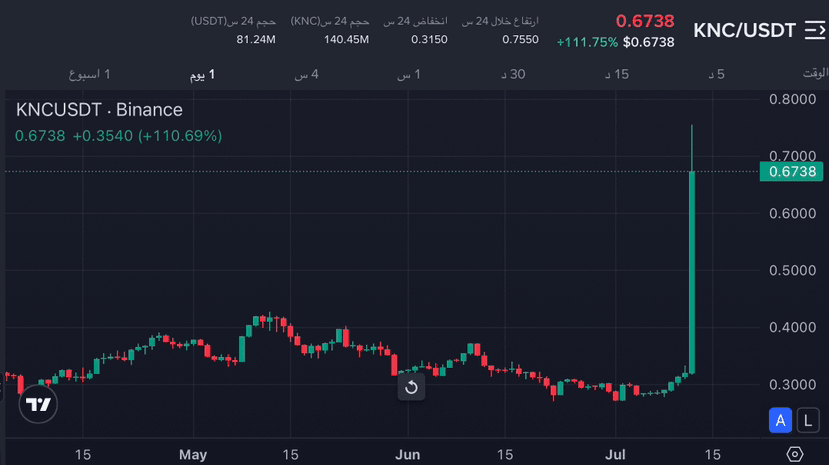Reset the chart view with the undo arrow
This screenshot has height=465, width=829.
(411, 387)
